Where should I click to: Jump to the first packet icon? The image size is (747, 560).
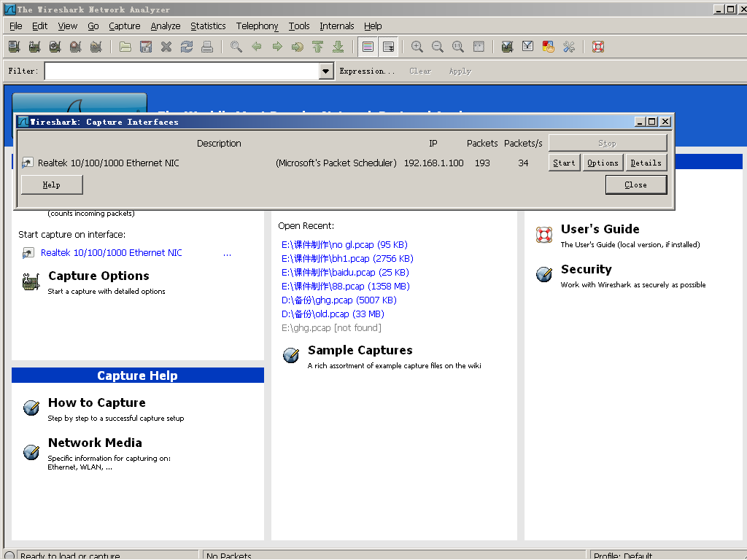pos(318,47)
